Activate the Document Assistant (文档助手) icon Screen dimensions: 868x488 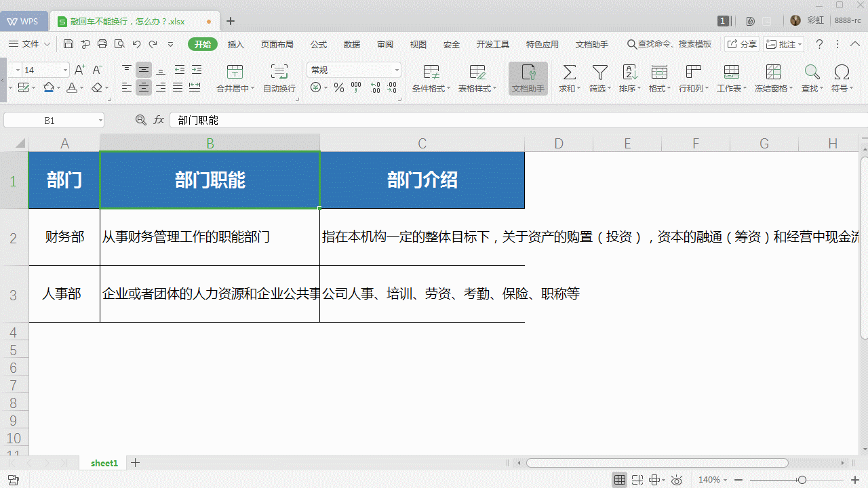528,79
